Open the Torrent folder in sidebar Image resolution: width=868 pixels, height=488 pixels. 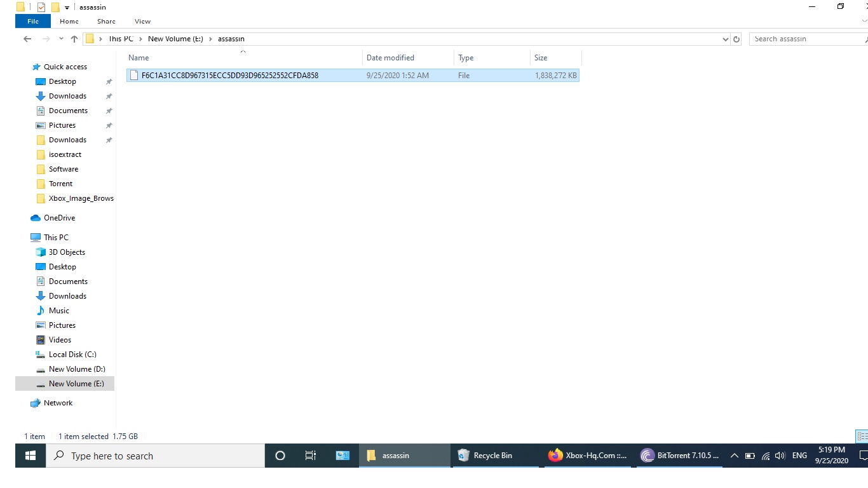click(60, 184)
